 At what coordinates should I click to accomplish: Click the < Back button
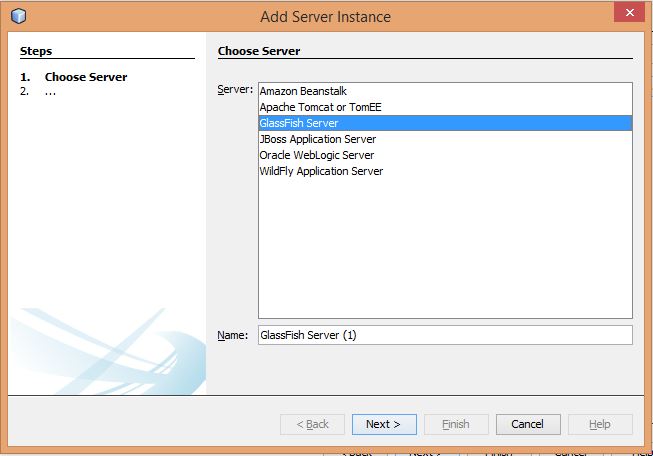tap(313, 424)
